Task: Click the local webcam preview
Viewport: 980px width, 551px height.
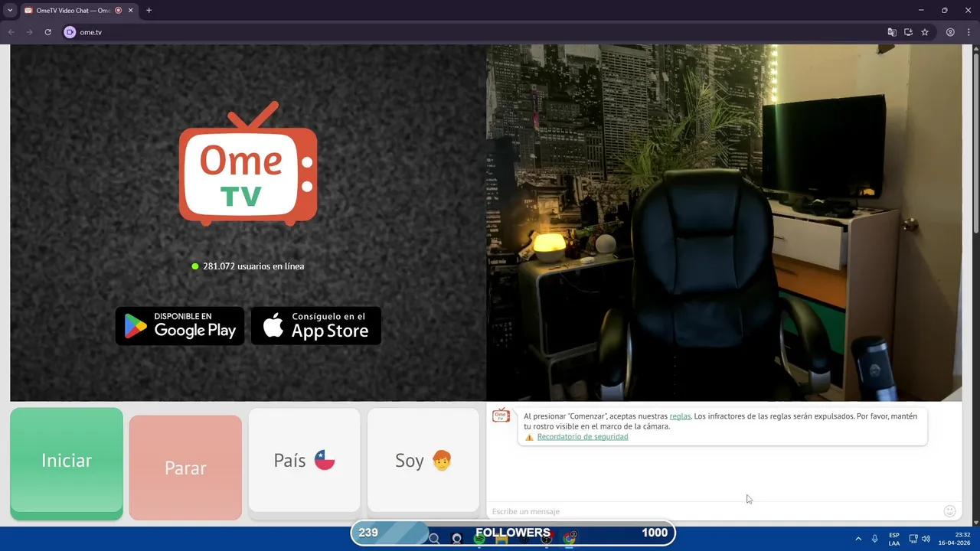Action: (x=724, y=223)
